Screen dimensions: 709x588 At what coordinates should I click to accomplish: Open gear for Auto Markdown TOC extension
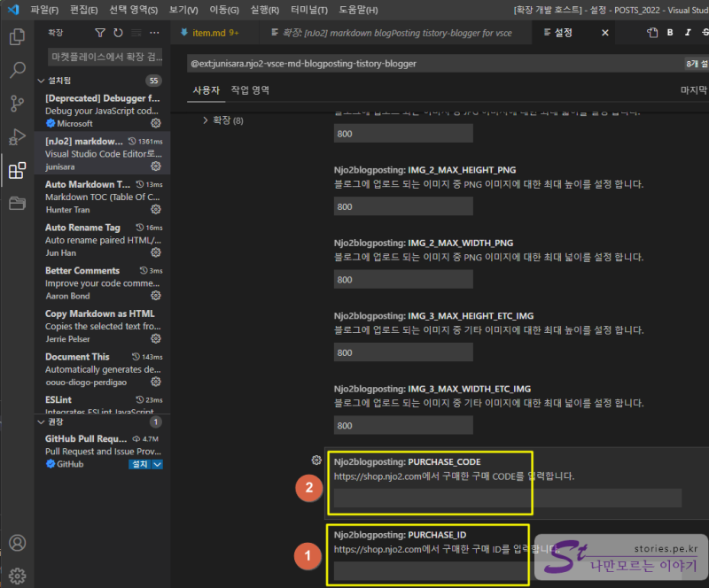click(156, 209)
